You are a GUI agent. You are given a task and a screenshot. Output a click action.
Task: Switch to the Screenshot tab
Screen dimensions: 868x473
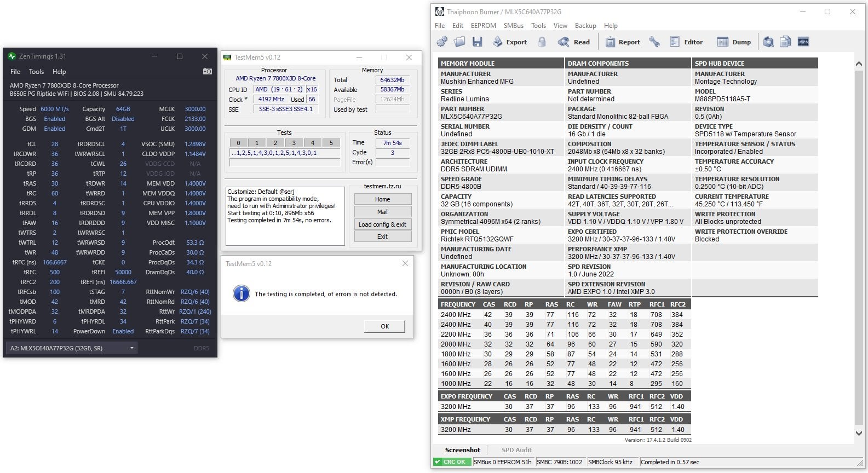[463, 450]
